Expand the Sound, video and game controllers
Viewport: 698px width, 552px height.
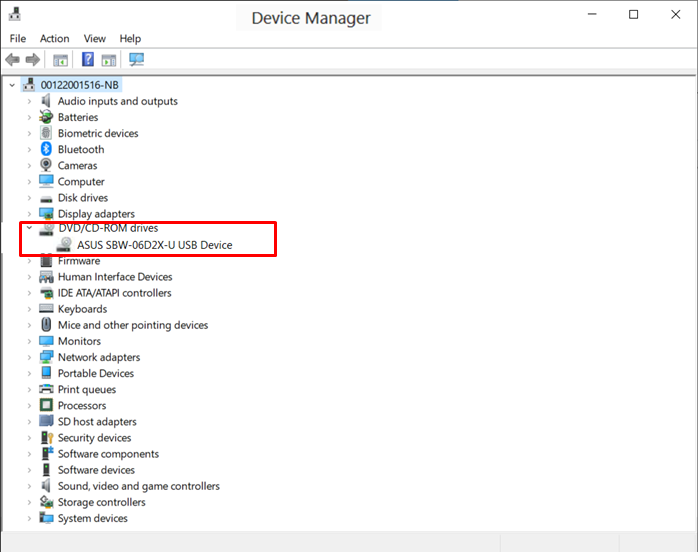[x=29, y=486]
